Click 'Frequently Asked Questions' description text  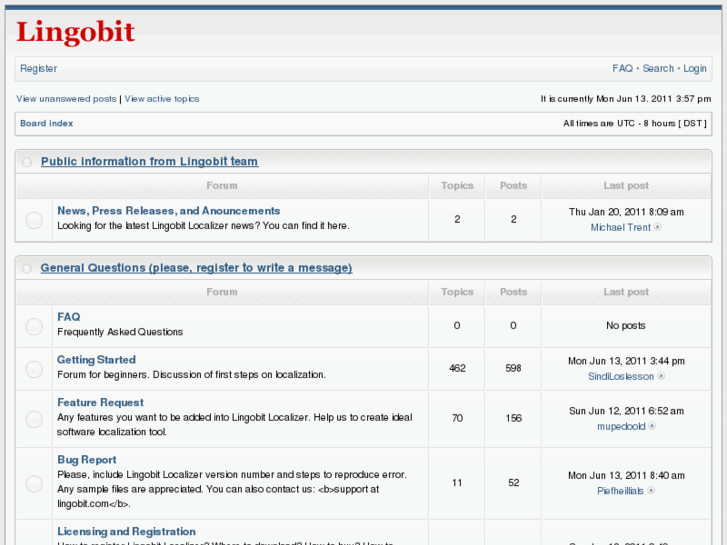click(120, 332)
